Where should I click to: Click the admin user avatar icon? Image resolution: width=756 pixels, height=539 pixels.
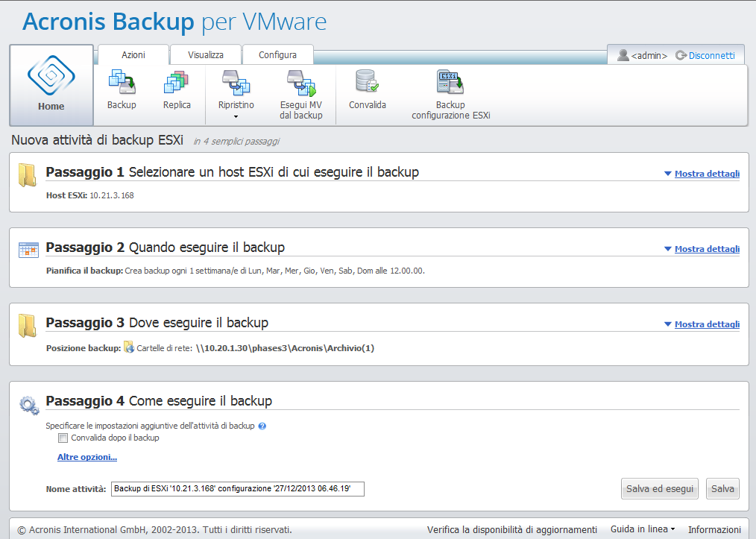click(623, 55)
